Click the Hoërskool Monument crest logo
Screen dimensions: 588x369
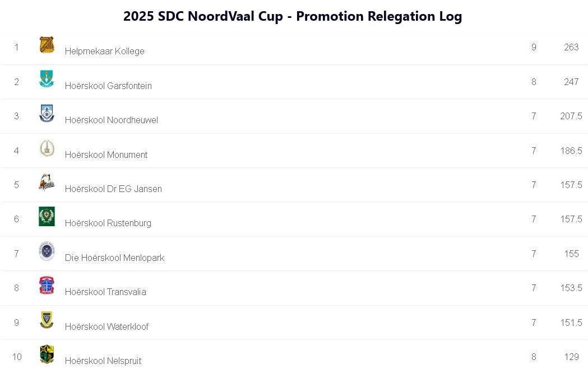(x=47, y=148)
